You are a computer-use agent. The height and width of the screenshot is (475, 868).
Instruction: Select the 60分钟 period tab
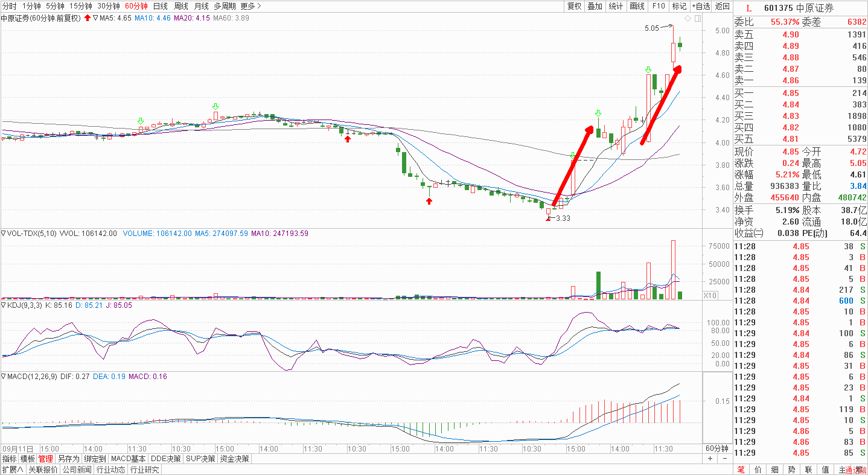[x=136, y=6]
